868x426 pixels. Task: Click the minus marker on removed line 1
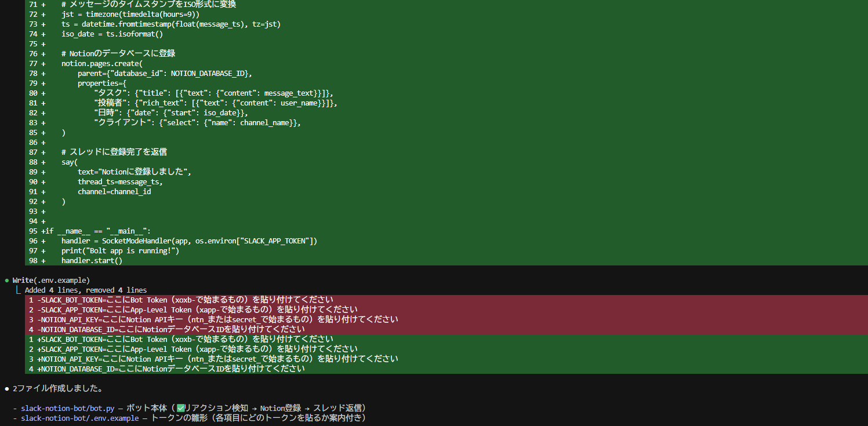39,300
